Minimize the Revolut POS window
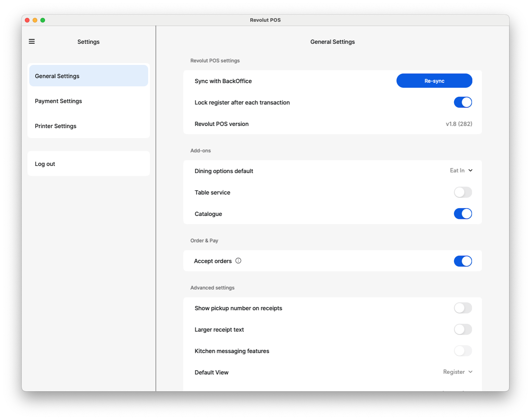The height and width of the screenshot is (420, 531). [x=35, y=20]
